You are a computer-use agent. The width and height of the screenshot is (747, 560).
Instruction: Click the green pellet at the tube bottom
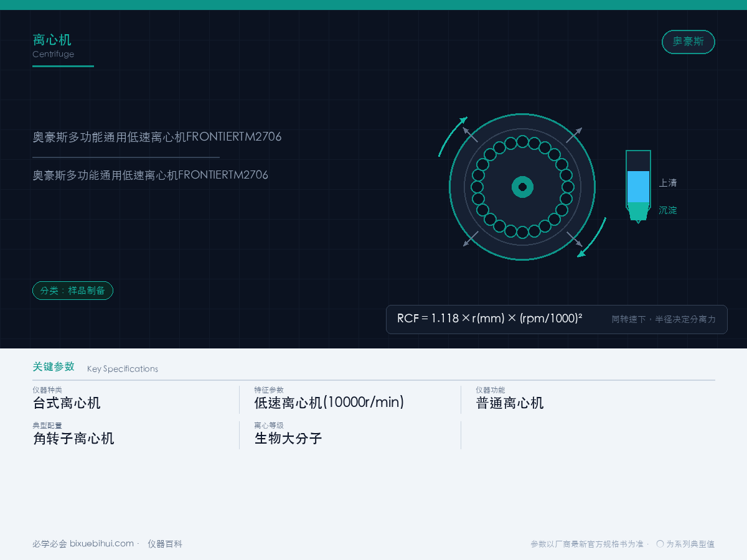[x=638, y=211]
